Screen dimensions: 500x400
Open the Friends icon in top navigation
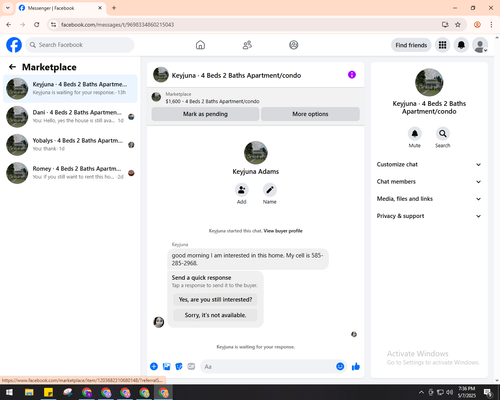(247, 45)
